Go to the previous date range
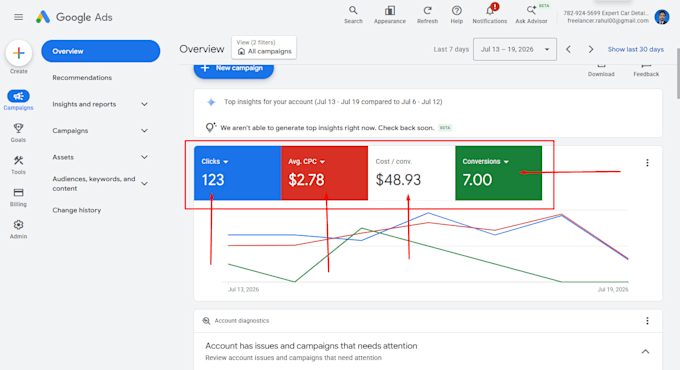The image size is (680, 370). coord(568,49)
